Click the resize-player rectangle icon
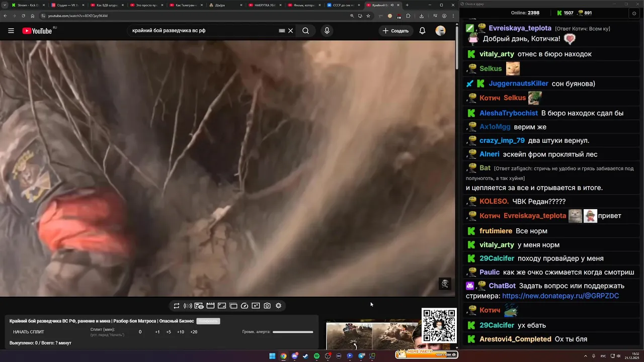This screenshot has height=362, width=644. (222, 306)
